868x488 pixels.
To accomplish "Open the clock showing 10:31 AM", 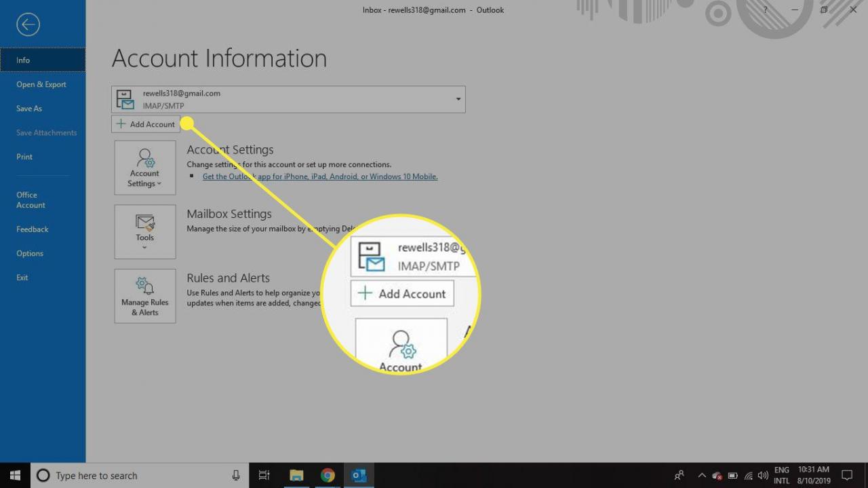I will click(813, 475).
